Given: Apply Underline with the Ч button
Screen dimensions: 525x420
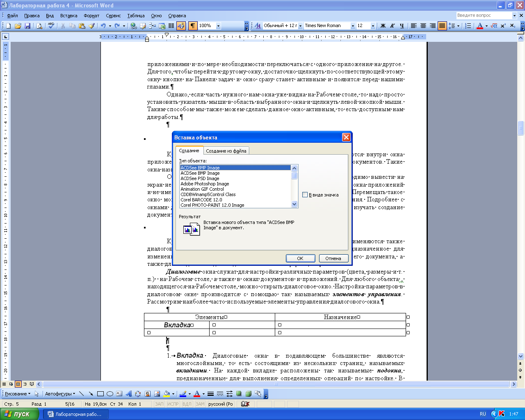Looking at the screenshot, I should 402,26.
